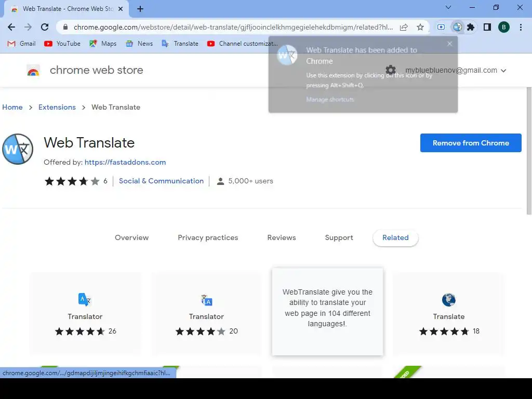Click the chrome web store logo
Image resolution: width=532 pixels, height=399 pixels.
point(33,71)
